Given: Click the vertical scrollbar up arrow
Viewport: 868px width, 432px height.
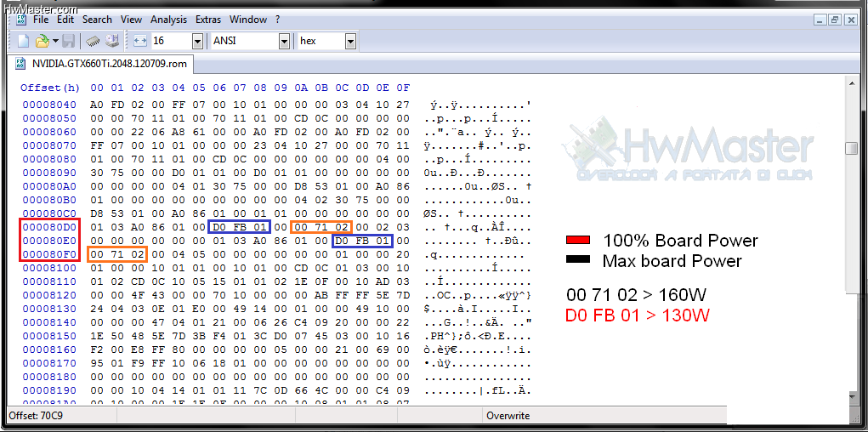Looking at the screenshot, I should (851, 82).
